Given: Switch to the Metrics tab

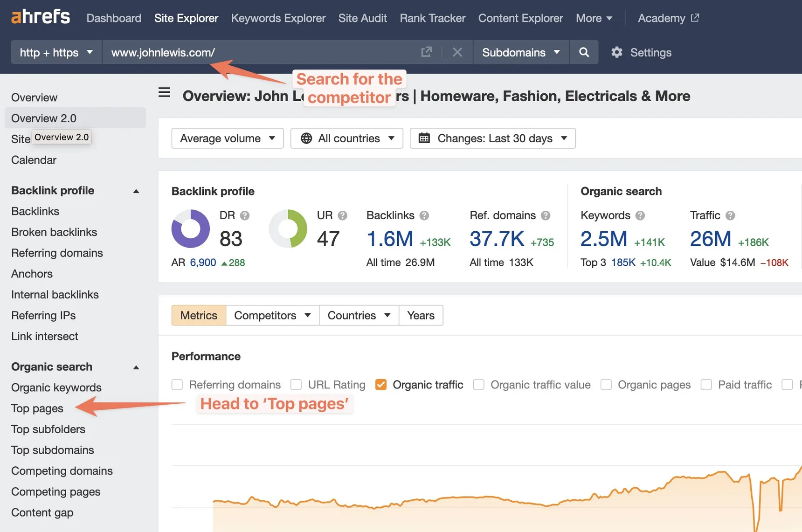Looking at the screenshot, I should coord(199,316).
